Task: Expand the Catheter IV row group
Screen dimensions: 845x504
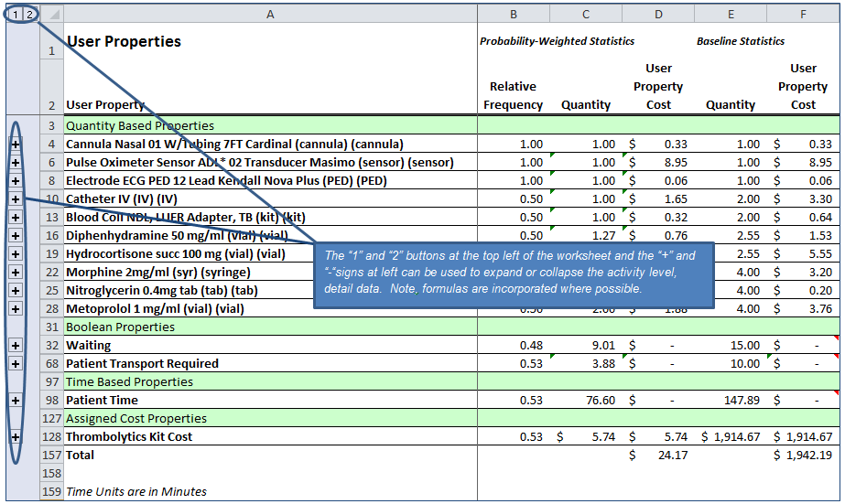Action: [x=16, y=199]
